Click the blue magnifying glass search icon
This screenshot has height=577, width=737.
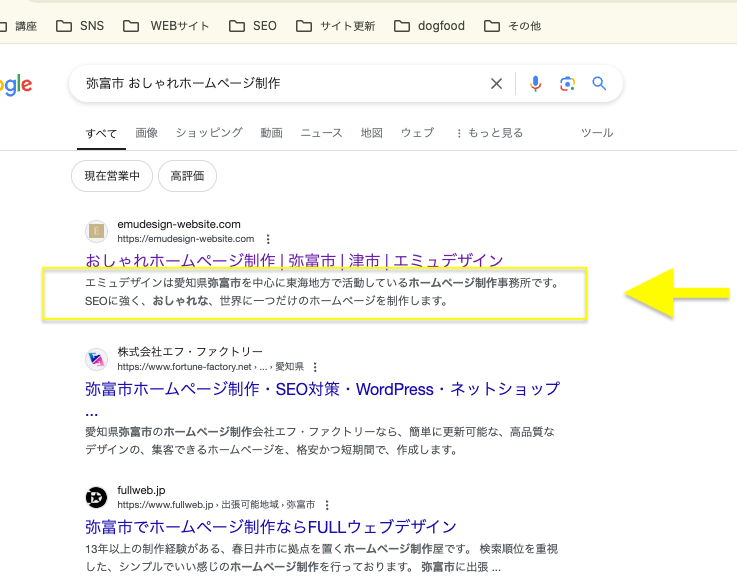tap(599, 84)
